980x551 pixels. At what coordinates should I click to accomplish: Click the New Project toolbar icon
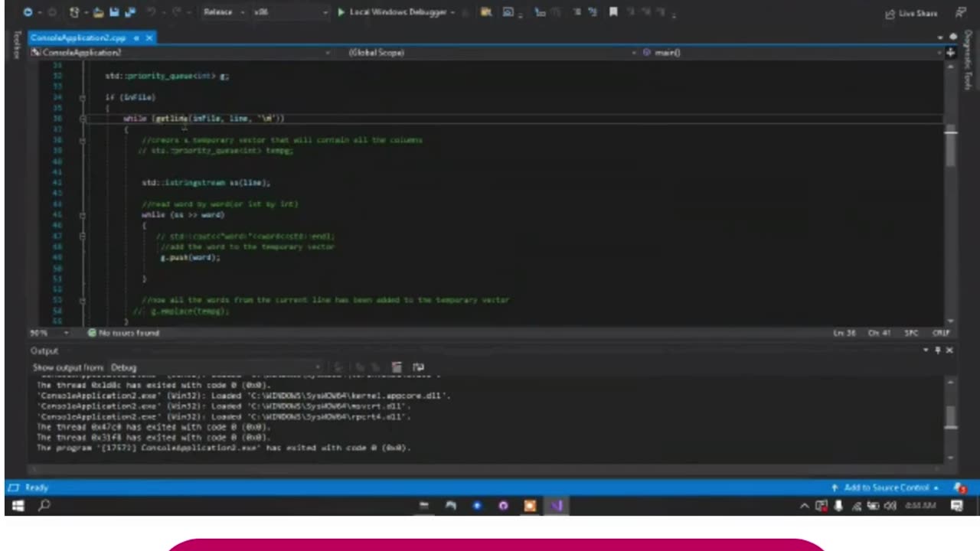point(74,12)
